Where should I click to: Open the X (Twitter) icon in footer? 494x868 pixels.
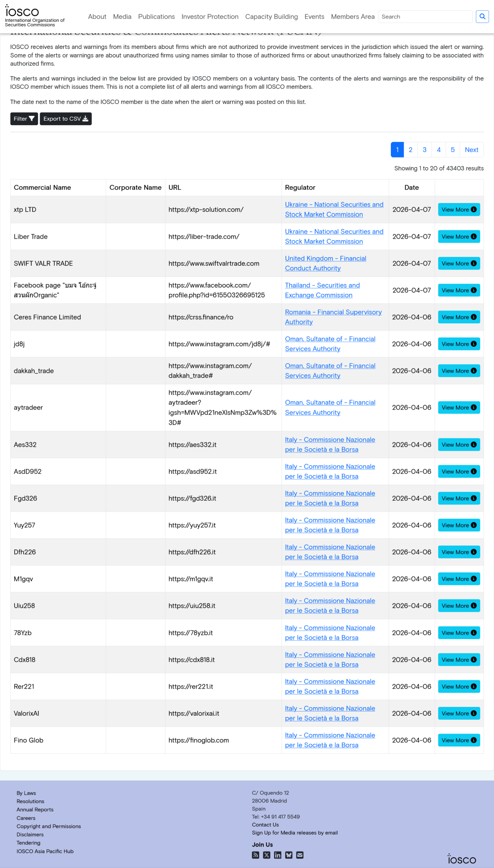click(x=267, y=855)
